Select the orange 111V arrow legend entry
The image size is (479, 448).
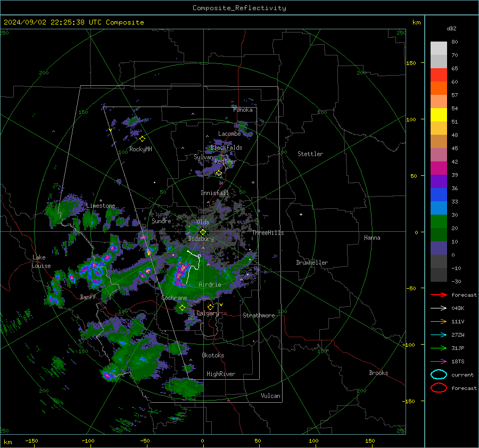click(439, 321)
